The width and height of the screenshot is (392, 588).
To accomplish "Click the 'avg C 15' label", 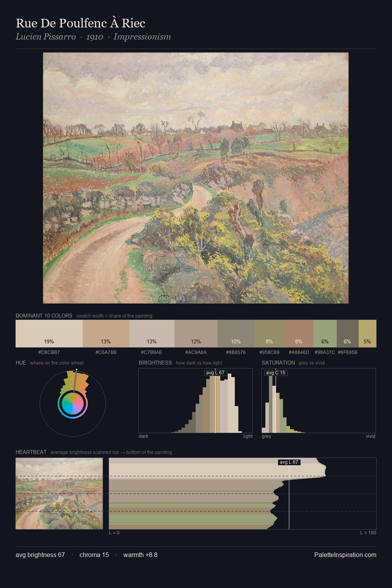I will click(276, 372).
